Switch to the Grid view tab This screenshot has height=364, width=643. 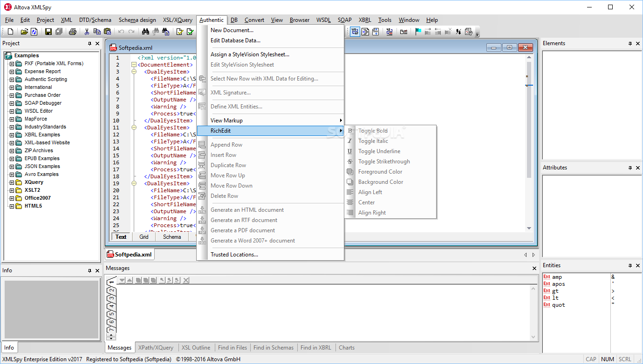coord(144,237)
